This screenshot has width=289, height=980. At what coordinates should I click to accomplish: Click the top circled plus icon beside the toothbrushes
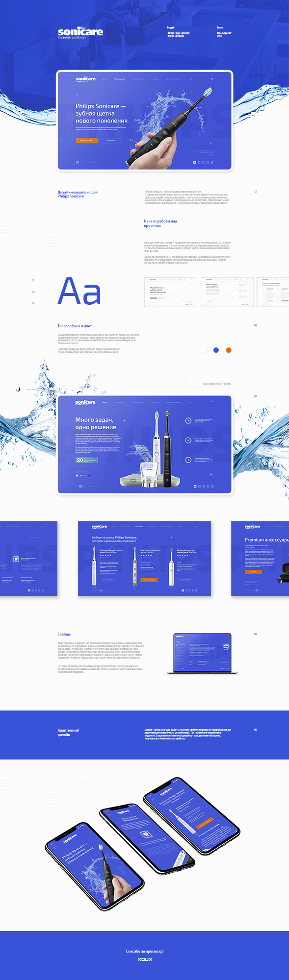coord(188,420)
